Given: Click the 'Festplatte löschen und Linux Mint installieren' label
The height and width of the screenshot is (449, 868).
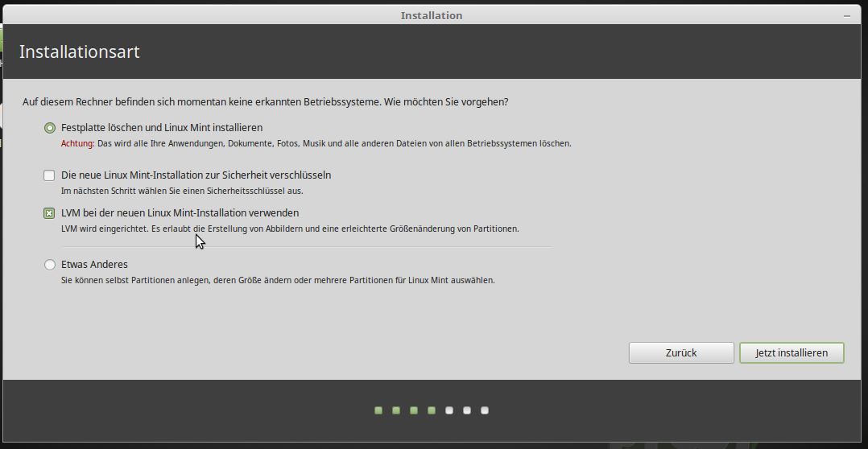Looking at the screenshot, I should point(162,128).
